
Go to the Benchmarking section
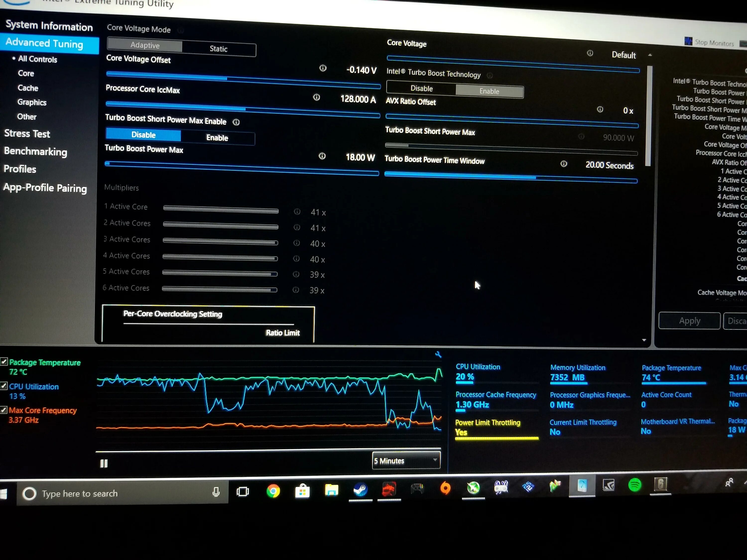(35, 152)
